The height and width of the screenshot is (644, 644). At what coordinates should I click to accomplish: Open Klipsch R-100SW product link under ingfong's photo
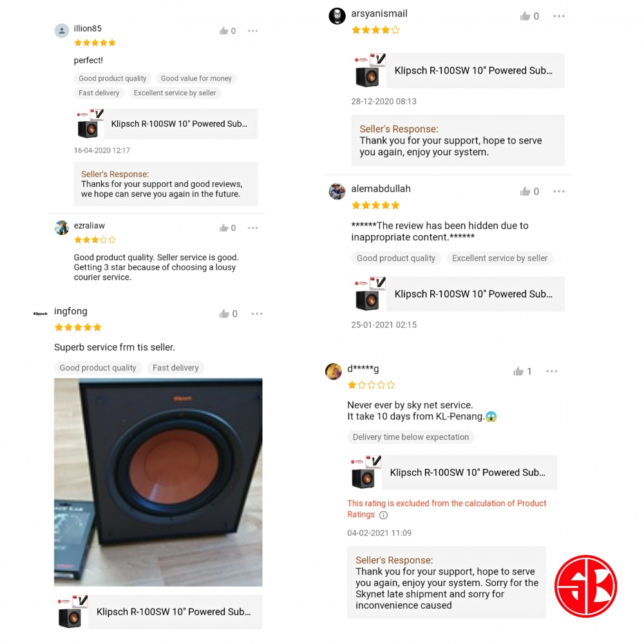[x=159, y=612]
